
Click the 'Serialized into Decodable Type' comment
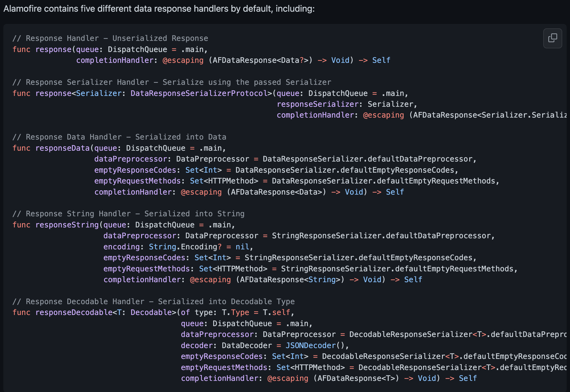tap(226, 302)
